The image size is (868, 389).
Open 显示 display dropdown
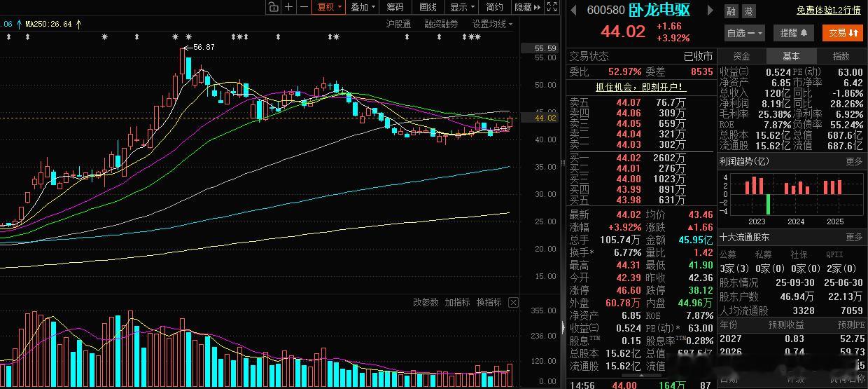tap(461, 7)
